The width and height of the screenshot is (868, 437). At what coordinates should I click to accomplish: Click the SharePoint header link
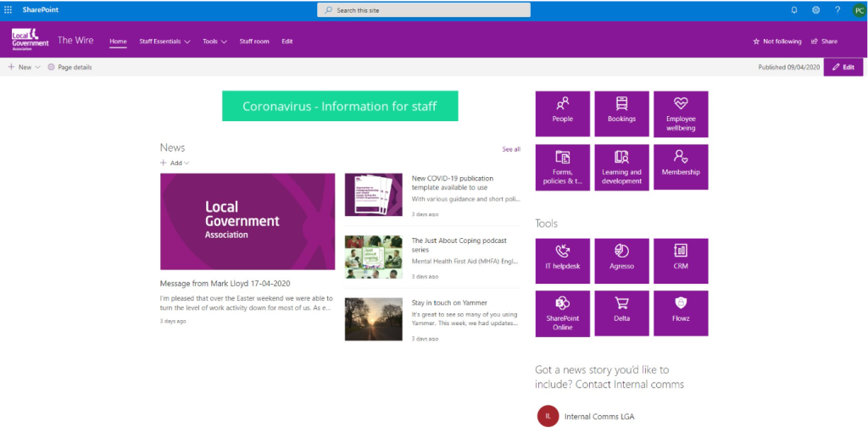[x=41, y=10]
